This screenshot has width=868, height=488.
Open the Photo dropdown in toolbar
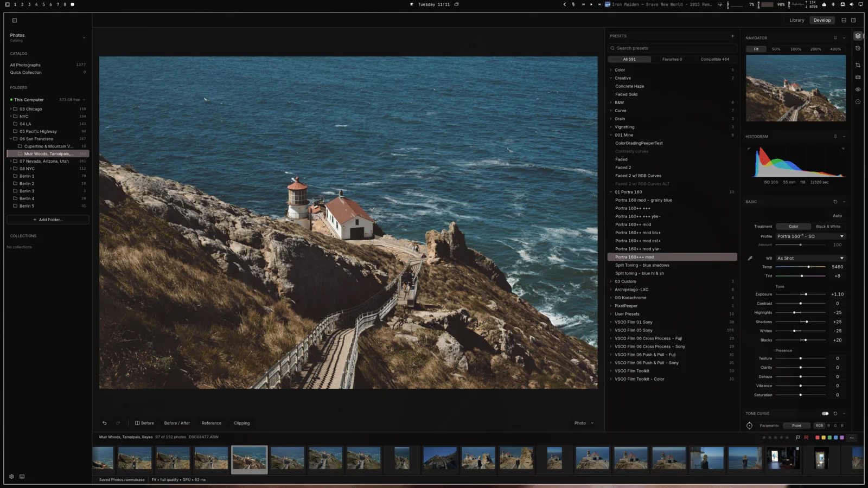(x=584, y=423)
